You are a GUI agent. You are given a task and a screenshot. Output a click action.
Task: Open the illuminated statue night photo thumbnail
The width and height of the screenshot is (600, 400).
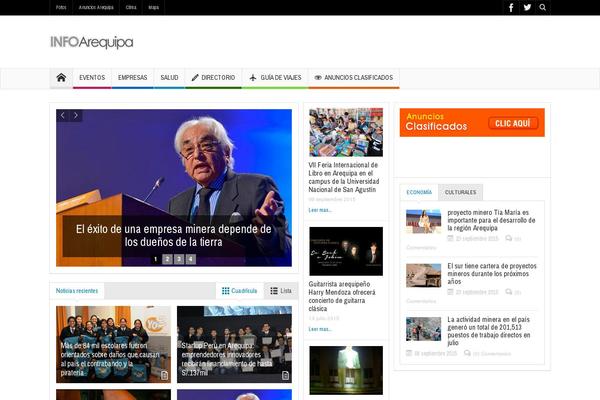click(x=346, y=371)
